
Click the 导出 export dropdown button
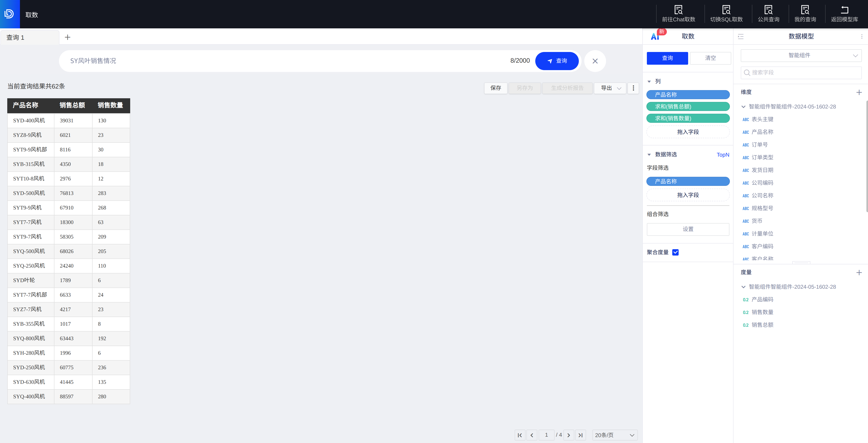(610, 88)
